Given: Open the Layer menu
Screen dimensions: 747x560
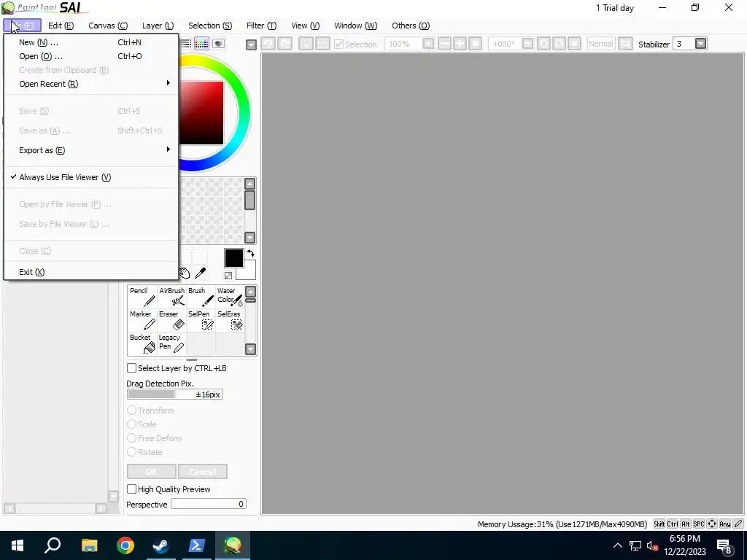Looking at the screenshot, I should click(x=158, y=26).
